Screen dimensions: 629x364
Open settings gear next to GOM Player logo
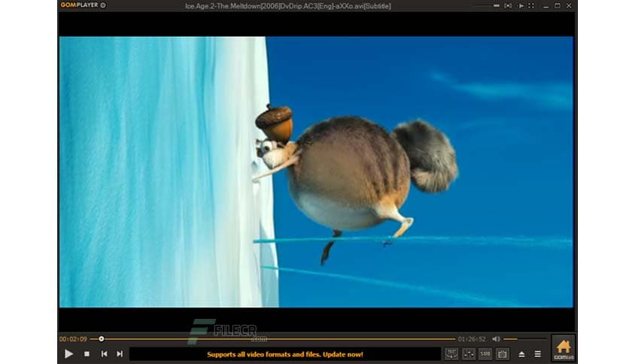tap(103, 5)
